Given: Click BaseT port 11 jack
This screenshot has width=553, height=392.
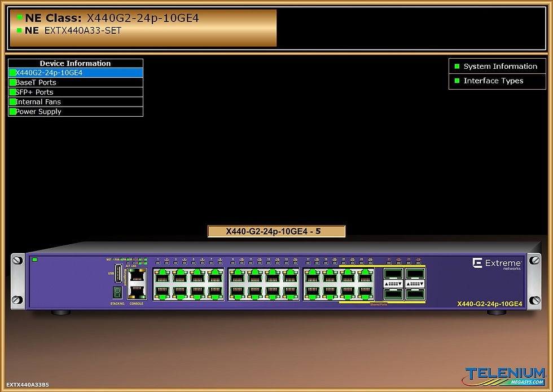Looking at the screenshot, I should tap(254, 276).
